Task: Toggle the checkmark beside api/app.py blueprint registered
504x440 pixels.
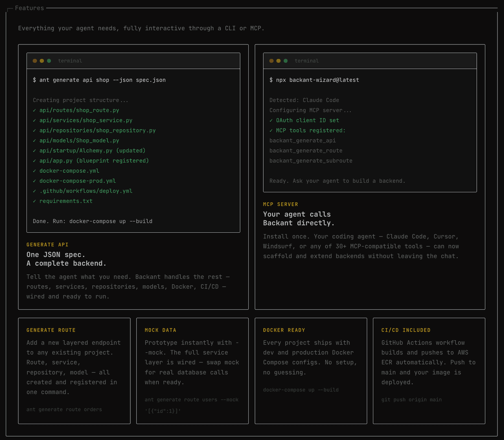Action: coord(34,161)
